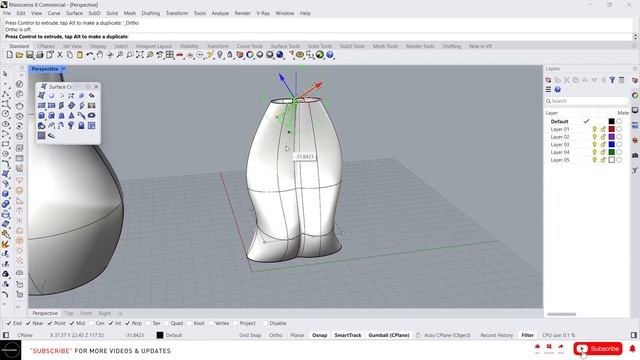This screenshot has height=360, width=640.
Task: Select the Pan hand tool
Action: click(x=100, y=55)
